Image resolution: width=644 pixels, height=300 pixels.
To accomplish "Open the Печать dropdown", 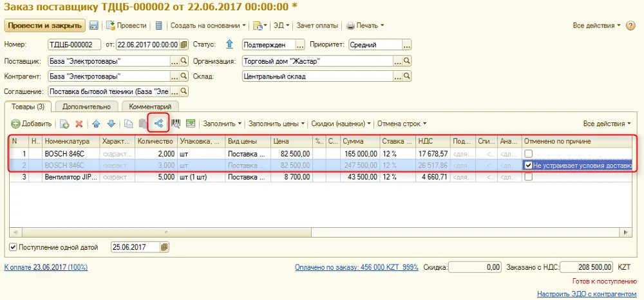I will click(x=365, y=26).
